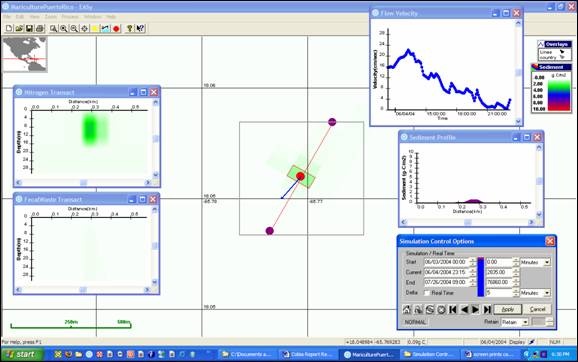Click the Current date spinner arrows

click(473, 272)
